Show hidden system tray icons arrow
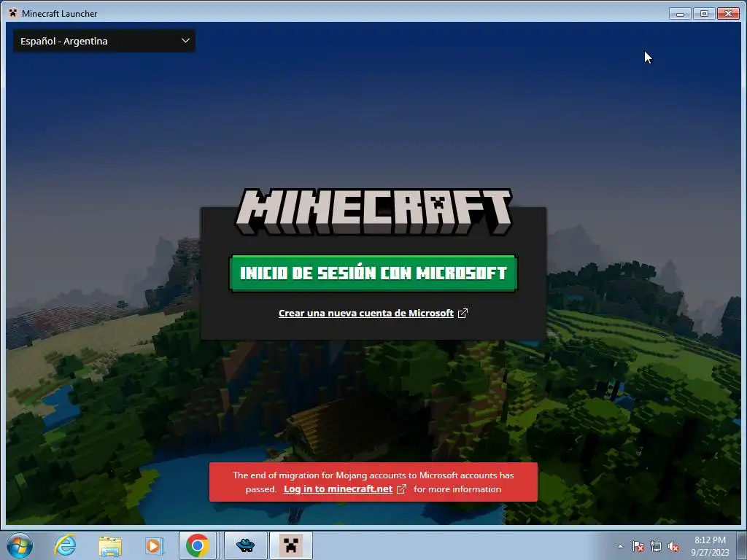Screen dimensions: 747x560 coord(620,546)
